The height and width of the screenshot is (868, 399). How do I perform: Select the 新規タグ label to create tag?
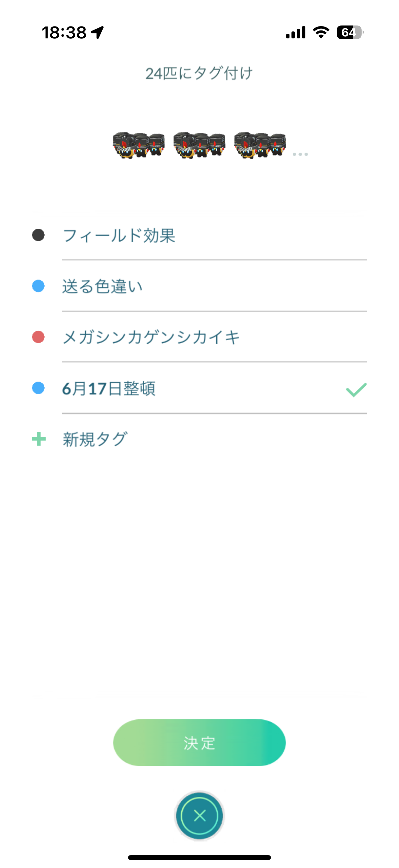click(x=95, y=439)
